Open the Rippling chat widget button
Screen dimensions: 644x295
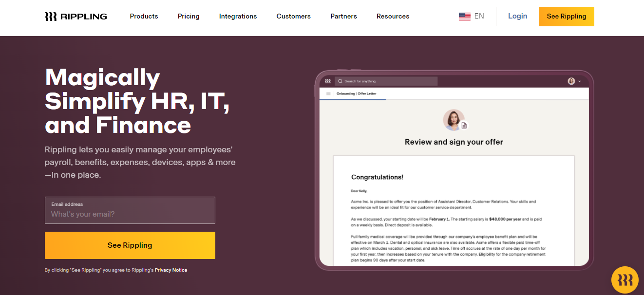pos(625,280)
